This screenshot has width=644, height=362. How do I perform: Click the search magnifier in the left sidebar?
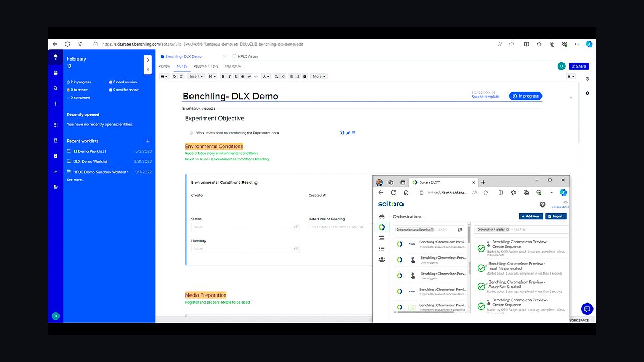[x=55, y=88]
